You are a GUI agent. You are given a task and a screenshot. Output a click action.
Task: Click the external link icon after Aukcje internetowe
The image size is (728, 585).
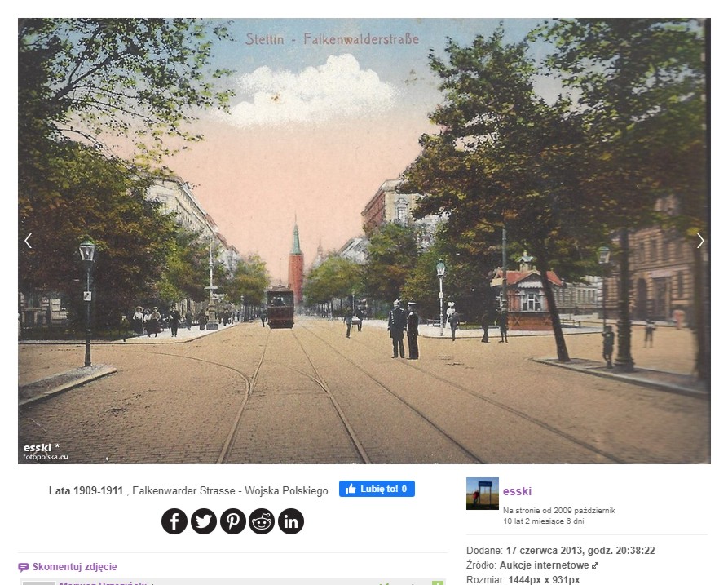point(595,565)
